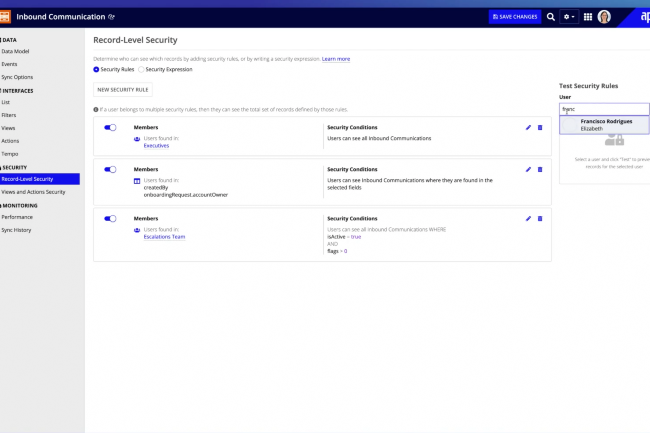This screenshot has width=650, height=433.
Task: Click the user profile avatar
Action: click(604, 17)
